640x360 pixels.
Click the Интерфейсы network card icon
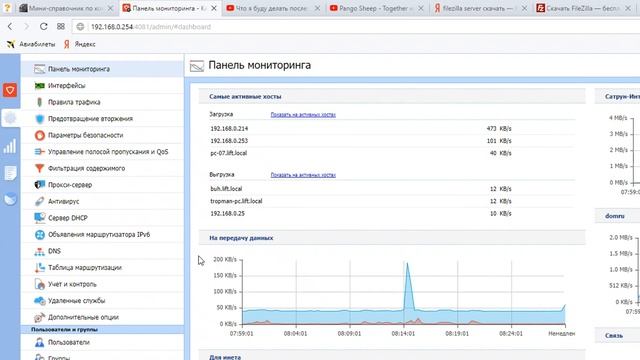(40, 86)
